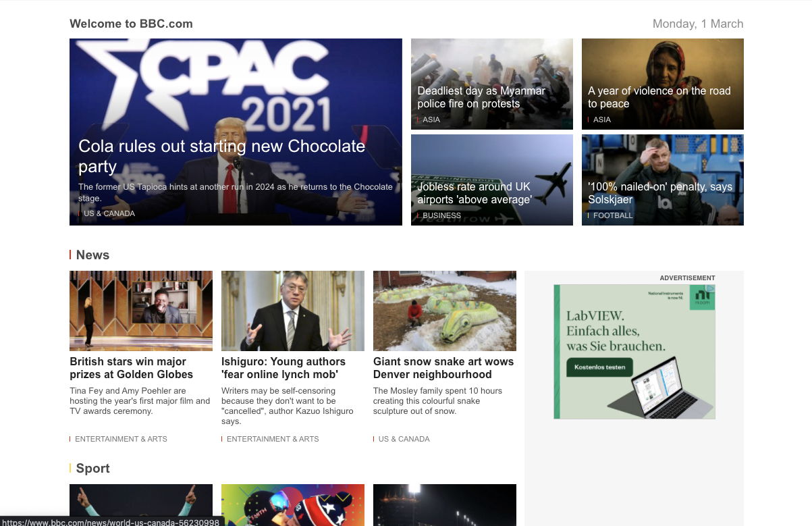Click the dark floodlit stadium Sport thumbnail
The width and height of the screenshot is (812, 526).
click(x=445, y=504)
